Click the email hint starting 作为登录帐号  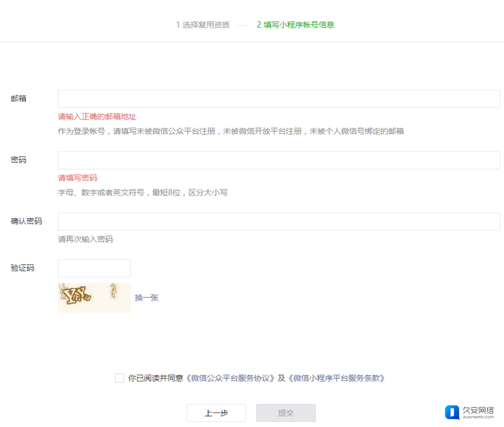(x=231, y=131)
